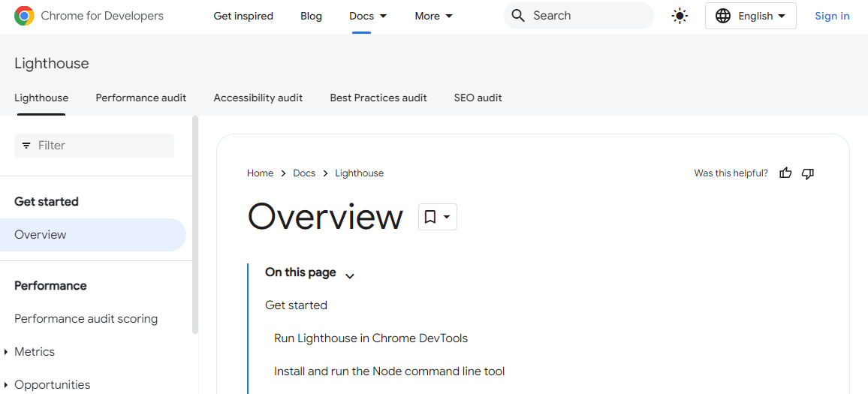Open the bookmark dropdown arrow
The width and height of the screenshot is (868, 394).
coord(447,217)
